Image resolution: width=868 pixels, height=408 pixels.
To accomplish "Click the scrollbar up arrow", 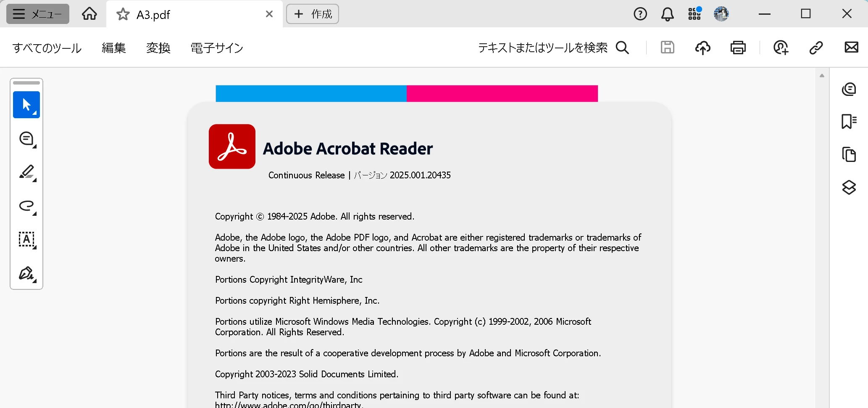I will tap(822, 76).
